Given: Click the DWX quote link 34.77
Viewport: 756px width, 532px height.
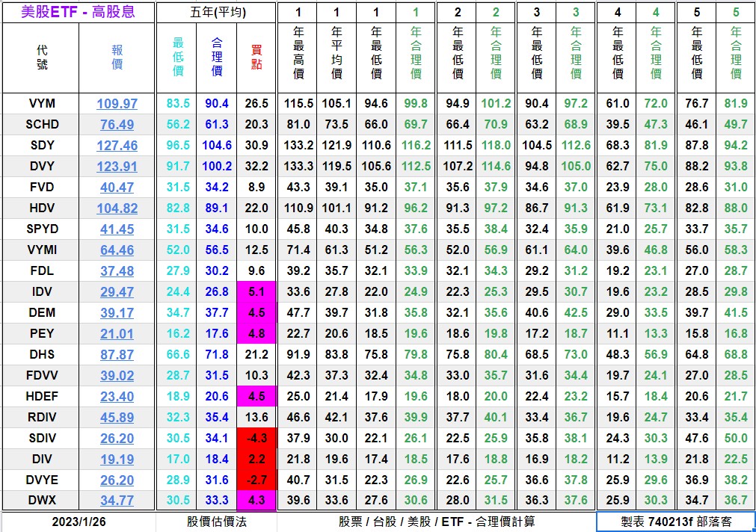Looking at the screenshot, I should pos(117,501).
